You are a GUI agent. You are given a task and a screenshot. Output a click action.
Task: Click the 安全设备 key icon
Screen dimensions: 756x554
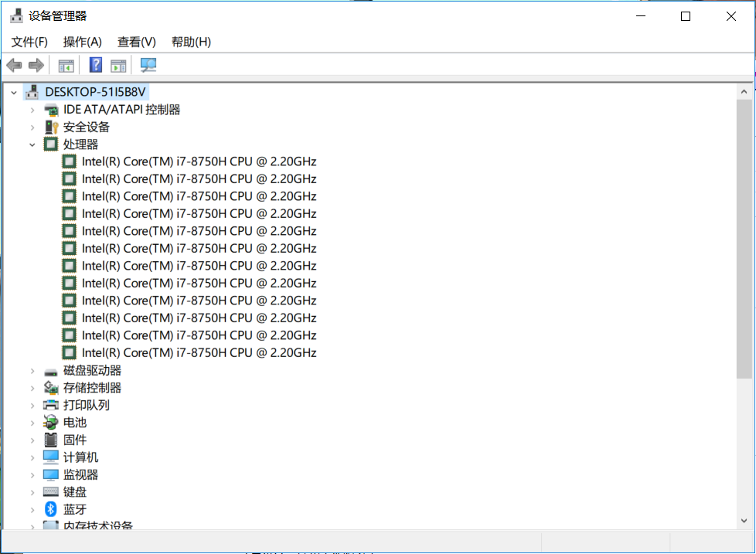coord(51,127)
